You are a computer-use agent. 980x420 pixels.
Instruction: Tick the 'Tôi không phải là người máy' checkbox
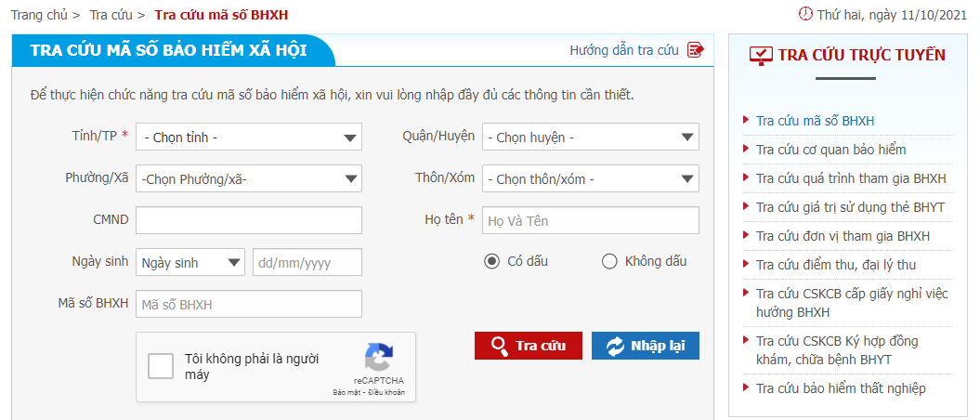(x=161, y=366)
